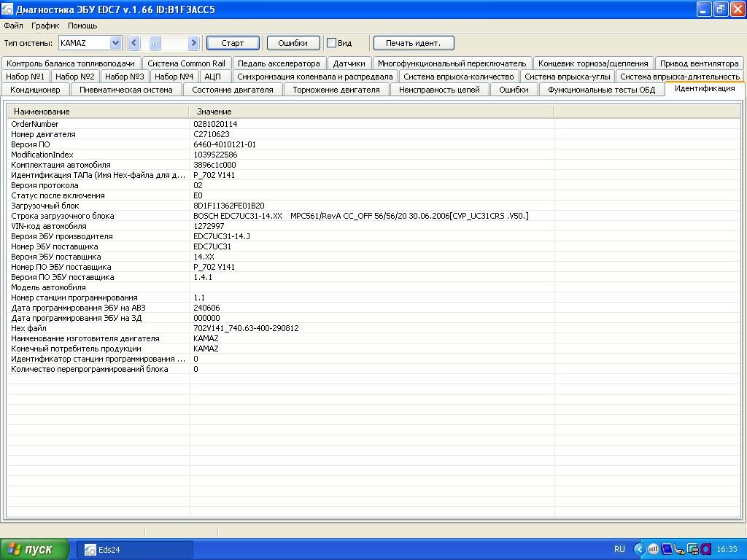The width and height of the screenshot is (747, 560).
Task: Click the purple square tray icon
Action: coord(705,549)
